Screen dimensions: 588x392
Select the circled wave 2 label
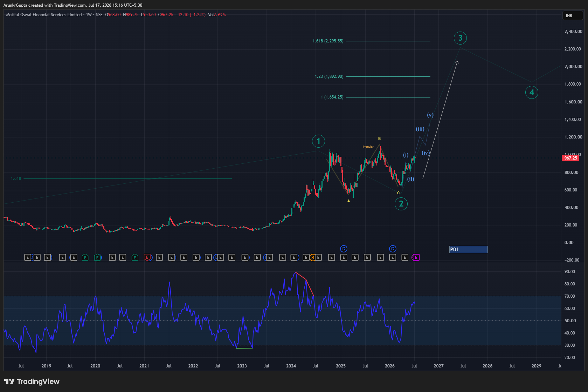(401, 204)
